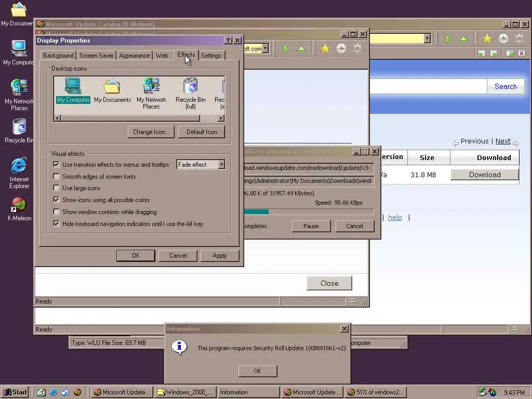Open the yellow URL bar dropdown in rear K-Meleon
Viewport: 532px width, 399px height.
428,38
